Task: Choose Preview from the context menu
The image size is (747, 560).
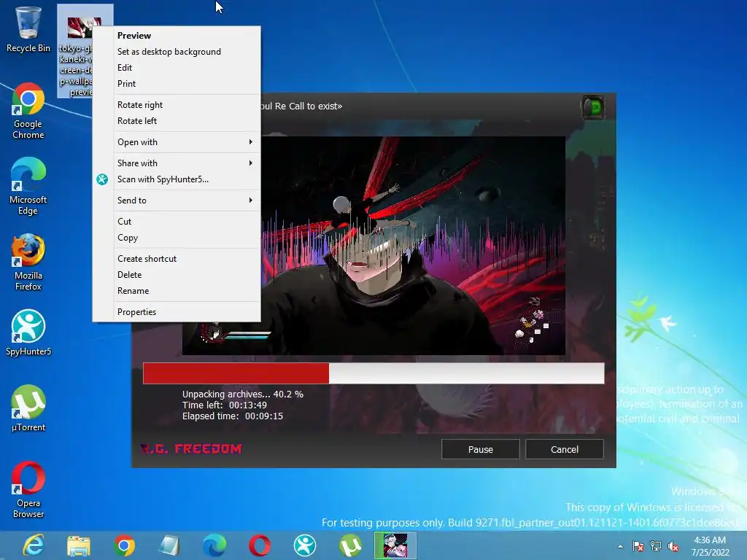Action: (x=177, y=36)
